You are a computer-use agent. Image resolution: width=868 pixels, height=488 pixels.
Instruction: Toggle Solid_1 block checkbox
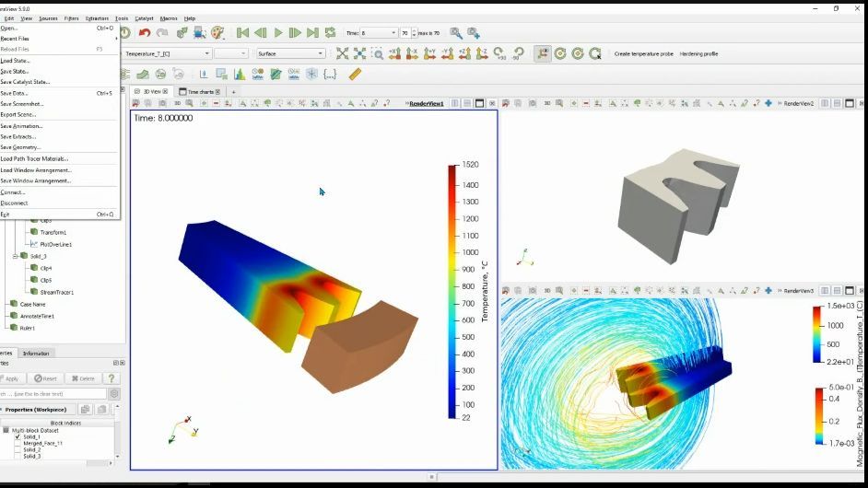(x=18, y=437)
